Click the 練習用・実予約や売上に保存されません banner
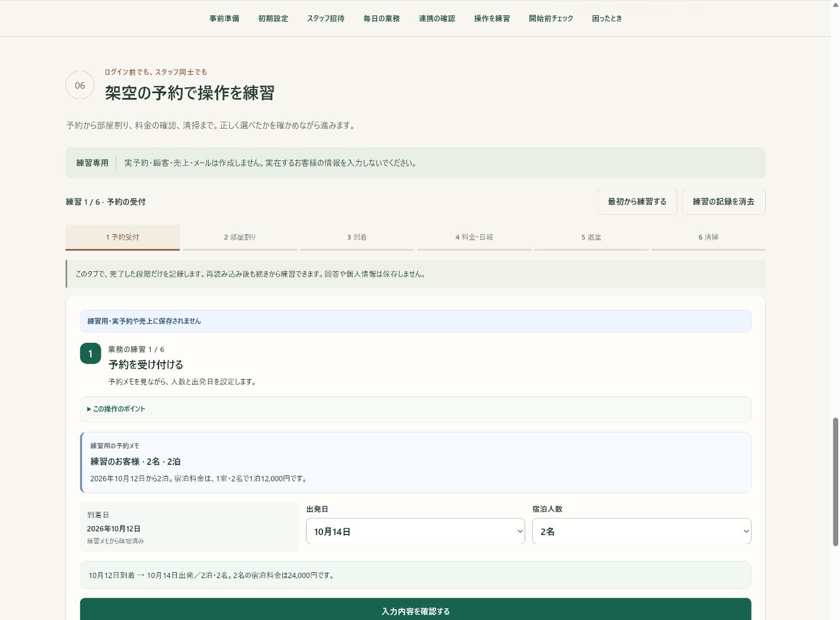The height and width of the screenshot is (620, 840). click(416, 322)
